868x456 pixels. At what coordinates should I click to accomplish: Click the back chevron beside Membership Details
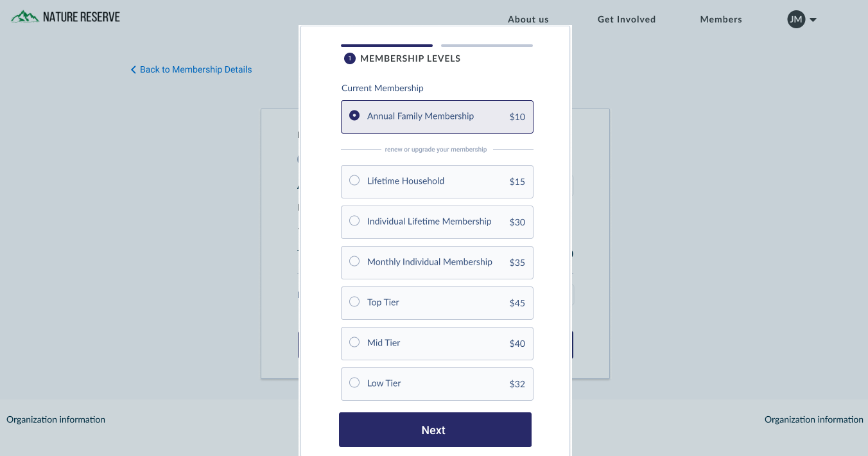pyautogui.click(x=134, y=69)
